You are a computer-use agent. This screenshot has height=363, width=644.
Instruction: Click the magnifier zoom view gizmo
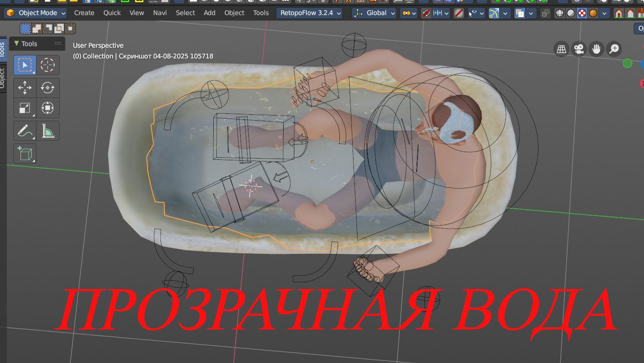[x=614, y=49]
